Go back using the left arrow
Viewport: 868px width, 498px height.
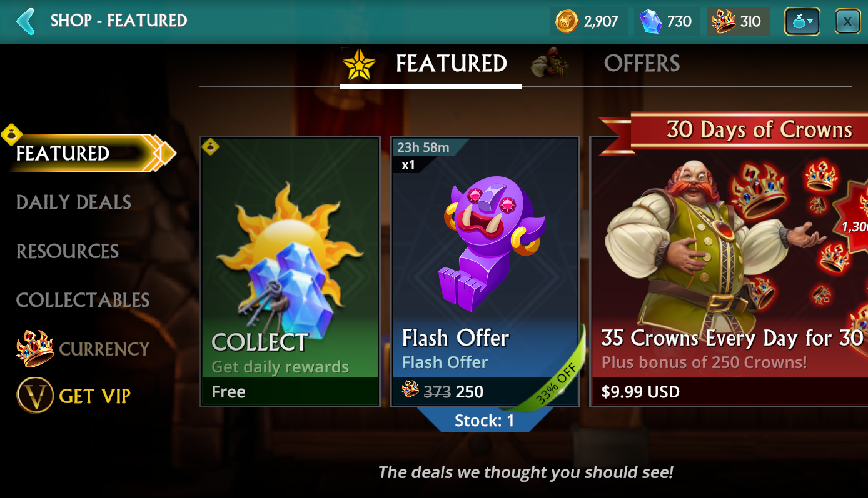(x=26, y=21)
